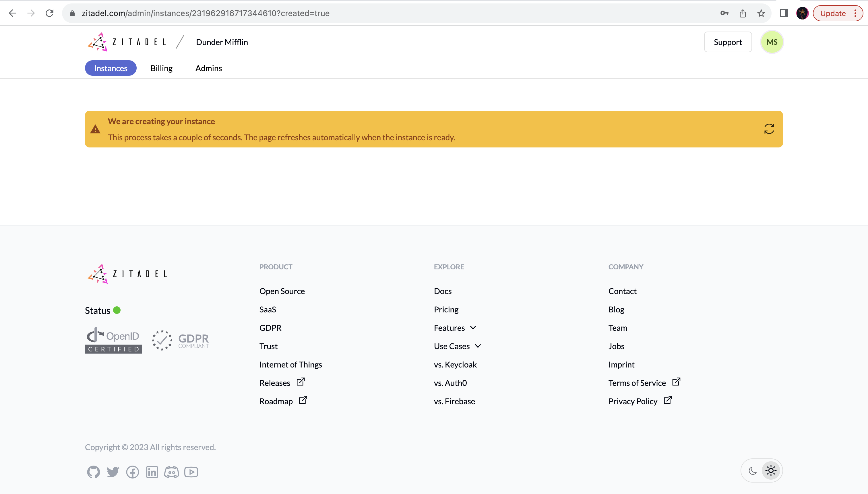
Task: Open the Facebook icon link in the footer
Action: 132,472
